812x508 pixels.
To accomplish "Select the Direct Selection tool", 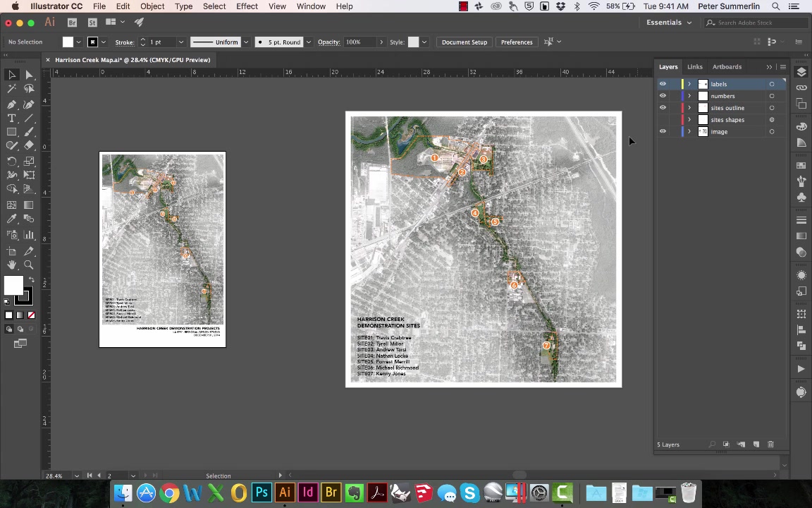I will click(29, 75).
